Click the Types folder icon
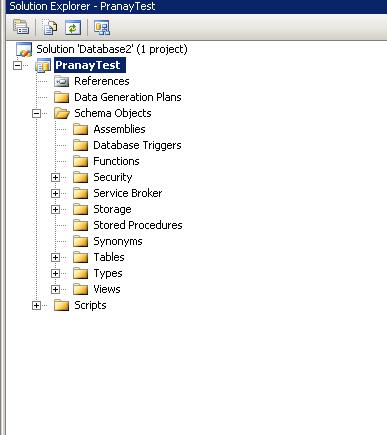 (81, 273)
